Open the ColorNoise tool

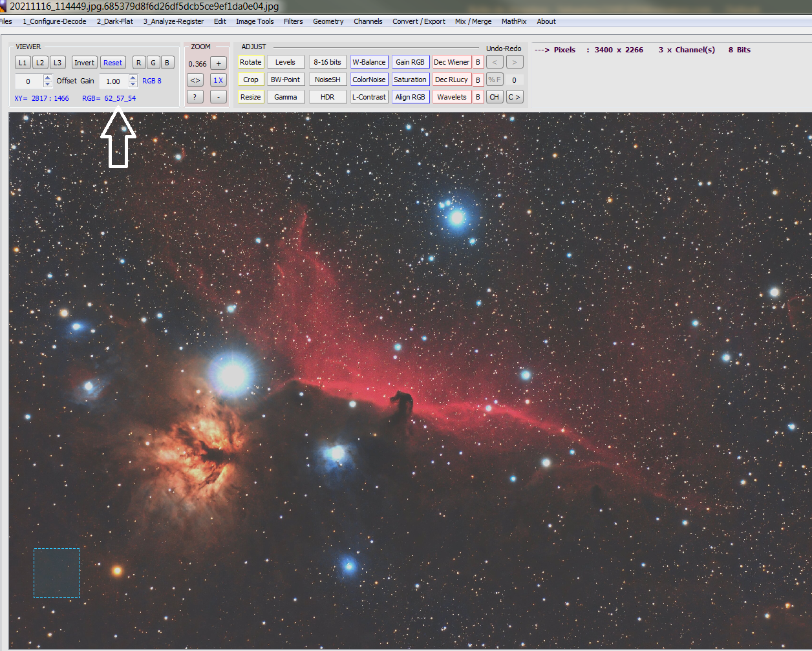click(369, 80)
